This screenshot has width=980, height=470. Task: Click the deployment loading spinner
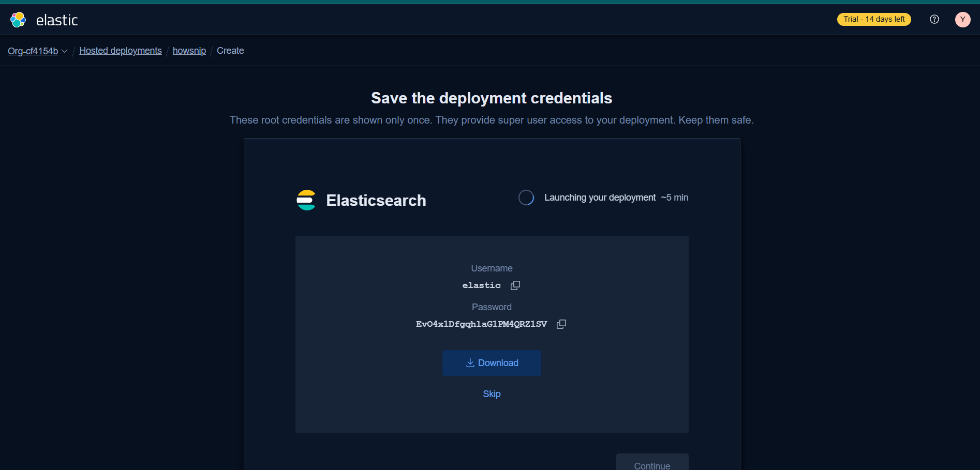click(526, 198)
